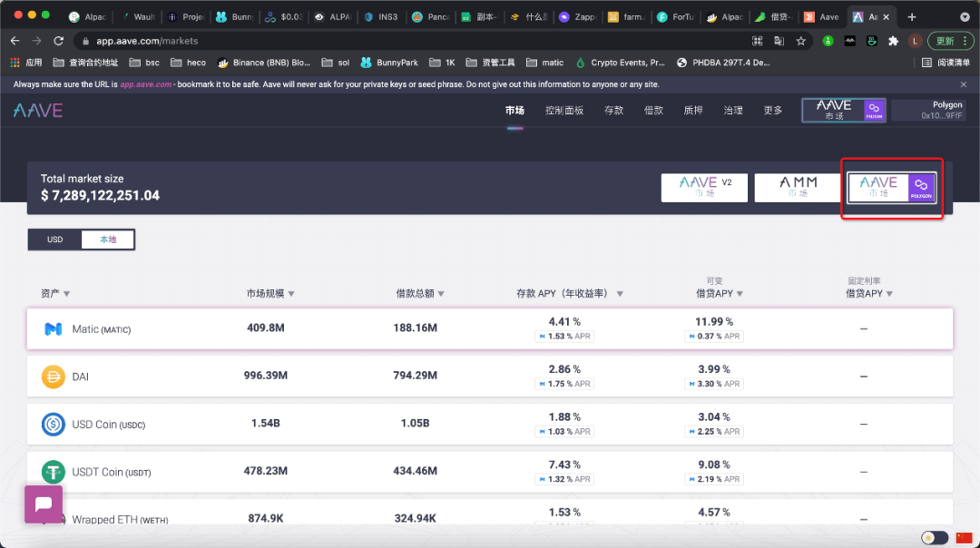The height and width of the screenshot is (548, 980).
Task: Open the 控制面板 navigation tab
Action: 564,111
